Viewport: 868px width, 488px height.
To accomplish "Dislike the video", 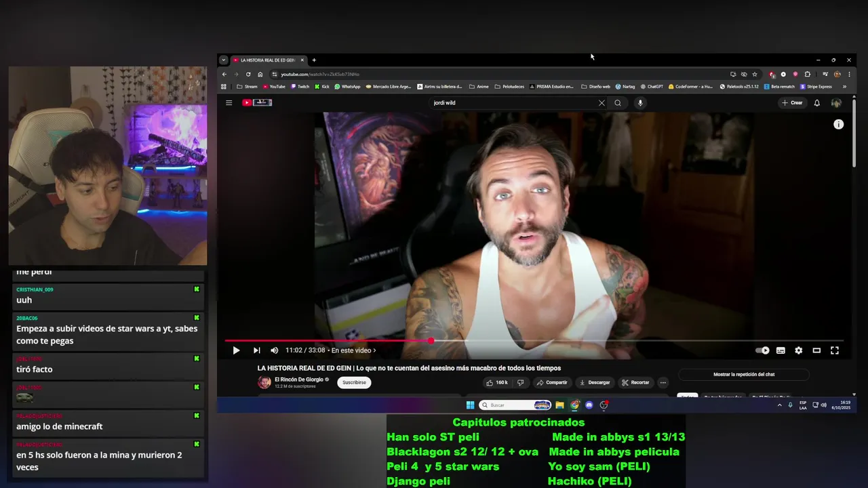I will point(520,382).
